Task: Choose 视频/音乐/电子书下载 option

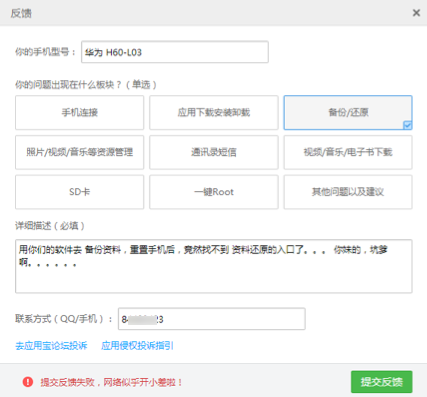Action: pos(348,152)
